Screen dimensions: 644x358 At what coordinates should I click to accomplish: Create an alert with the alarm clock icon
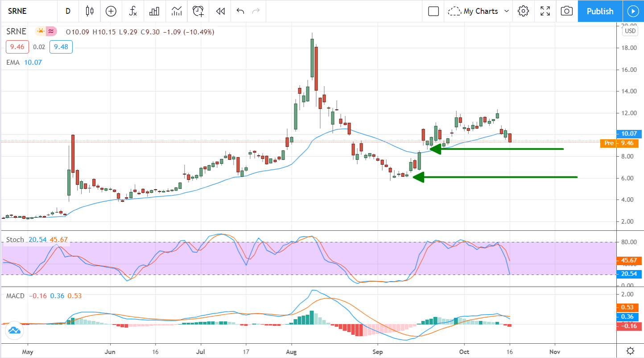click(x=198, y=11)
